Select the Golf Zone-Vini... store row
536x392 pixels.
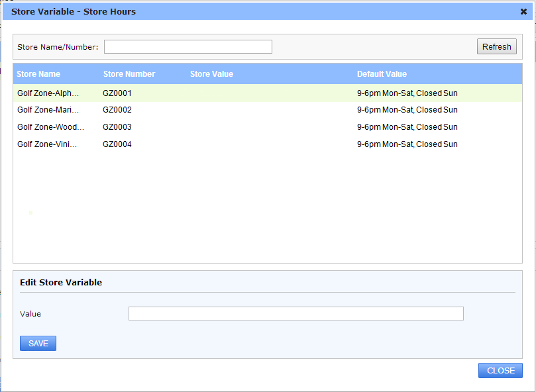click(x=268, y=144)
